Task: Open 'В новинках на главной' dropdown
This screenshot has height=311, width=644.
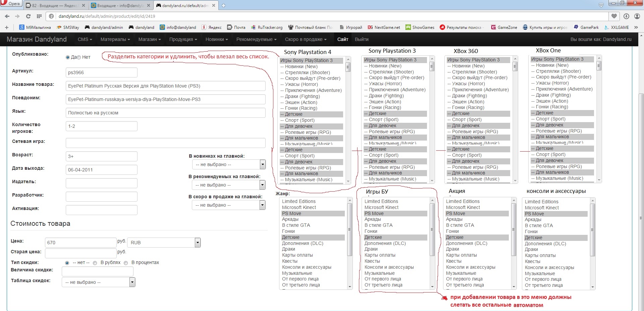Action: 229,164
